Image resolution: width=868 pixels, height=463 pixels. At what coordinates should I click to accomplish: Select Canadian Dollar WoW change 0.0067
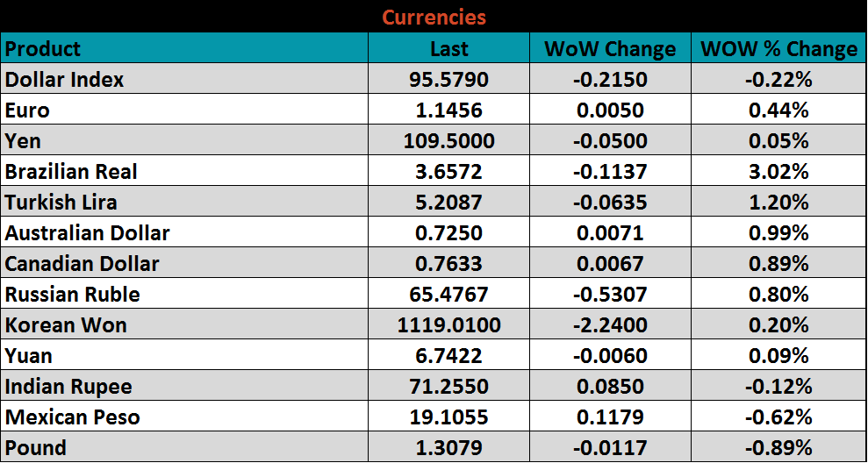pos(610,264)
